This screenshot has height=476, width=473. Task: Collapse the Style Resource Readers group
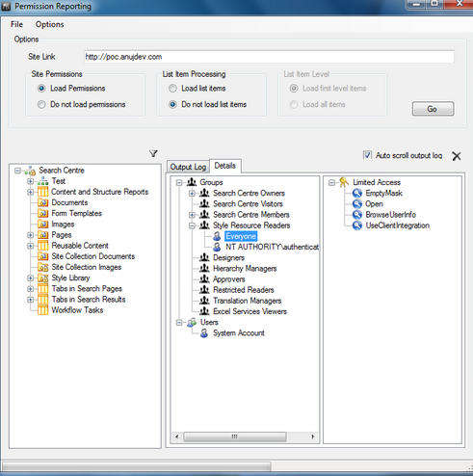[x=192, y=225]
